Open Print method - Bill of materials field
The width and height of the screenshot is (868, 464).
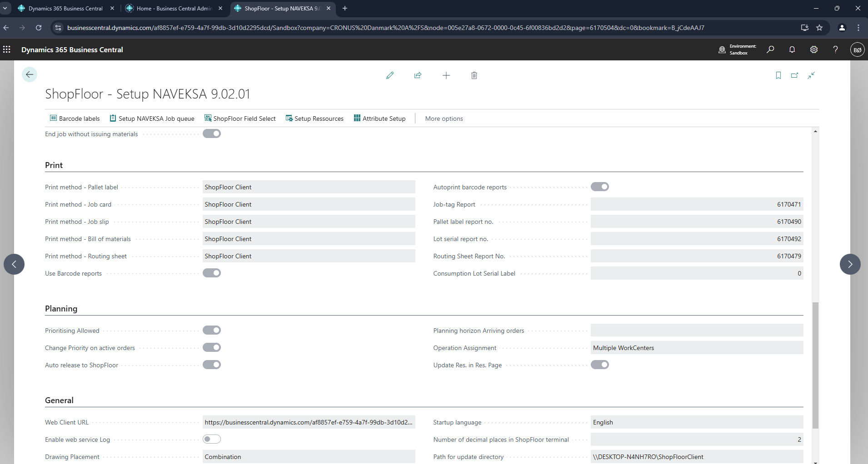pos(309,239)
